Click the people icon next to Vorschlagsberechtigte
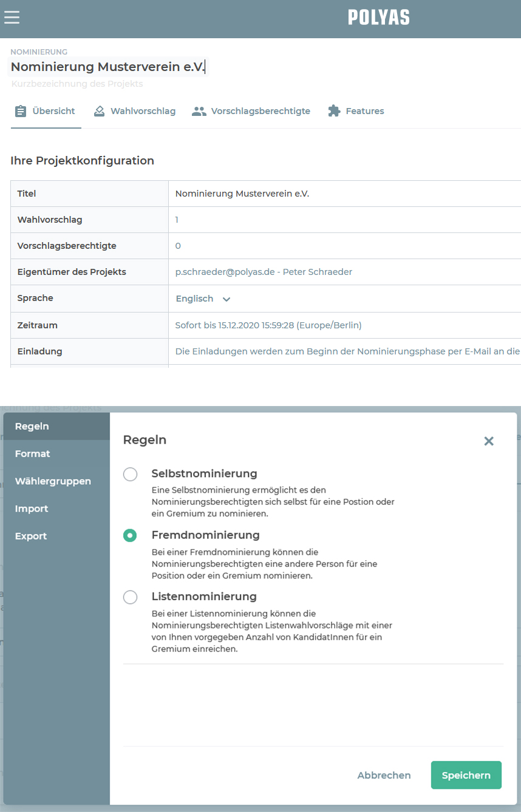The height and width of the screenshot is (812, 521). 199,111
